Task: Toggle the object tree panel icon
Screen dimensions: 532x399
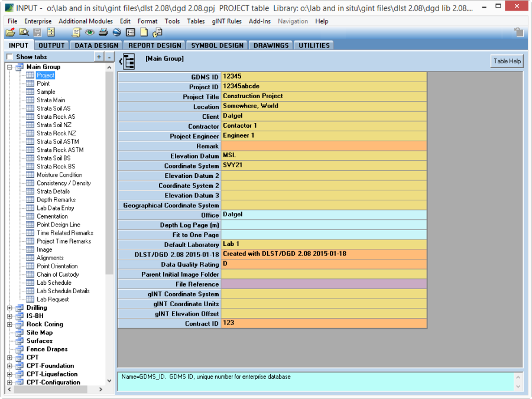Action: 128,61
